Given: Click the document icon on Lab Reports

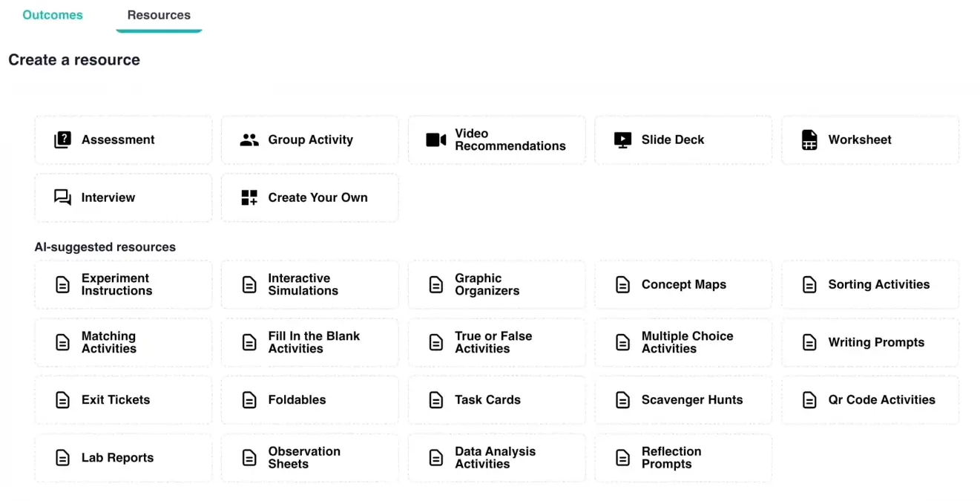Looking at the screenshot, I should click(x=62, y=457).
